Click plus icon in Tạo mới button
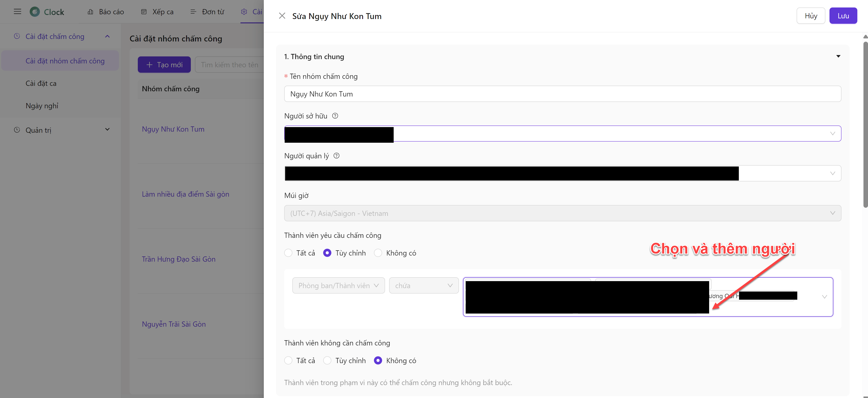The image size is (868, 398). tap(150, 65)
